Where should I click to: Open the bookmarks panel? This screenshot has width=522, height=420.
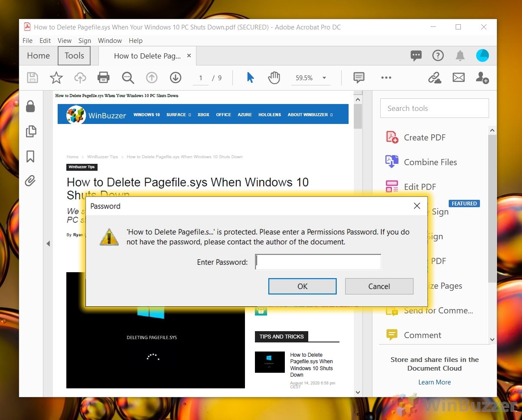click(x=30, y=156)
